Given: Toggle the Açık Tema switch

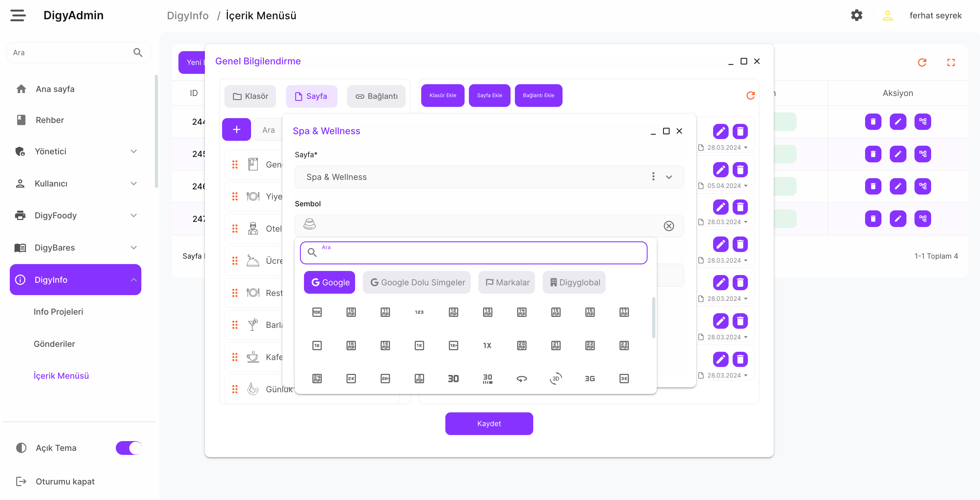Looking at the screenshot, I should click(x=129, y=447).
